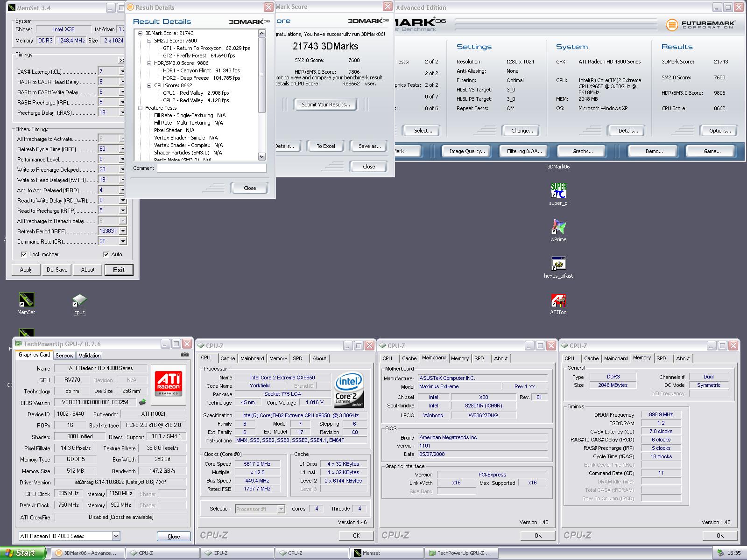Click the Comment input field

pyautogui.click(x=211, y=168)
